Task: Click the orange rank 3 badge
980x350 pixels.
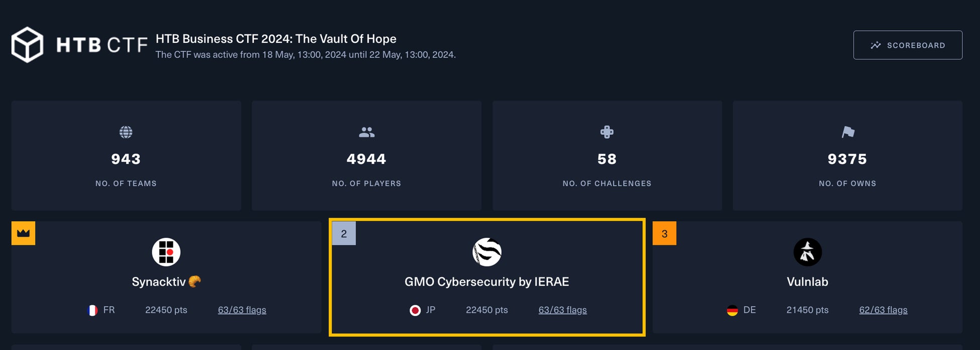Action: 664,233
